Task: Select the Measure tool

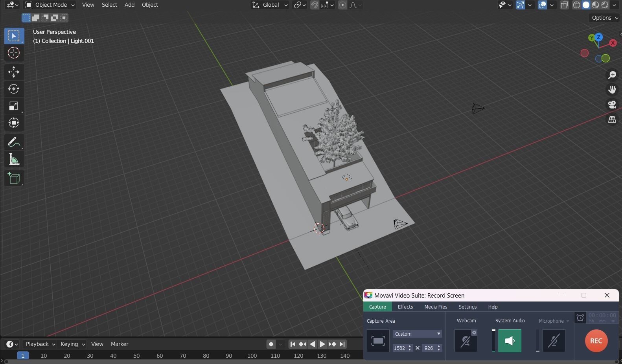Action: click(x=14, y=159)
